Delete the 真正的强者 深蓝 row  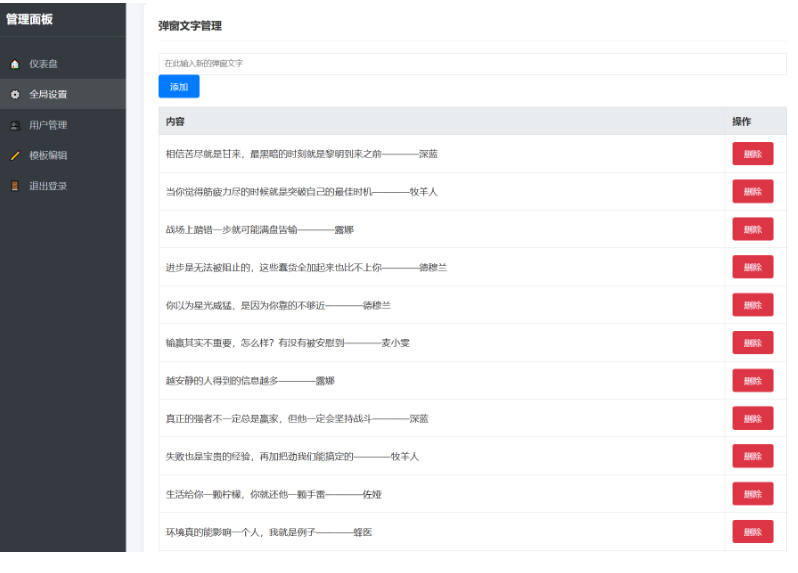tap(753, 419)
